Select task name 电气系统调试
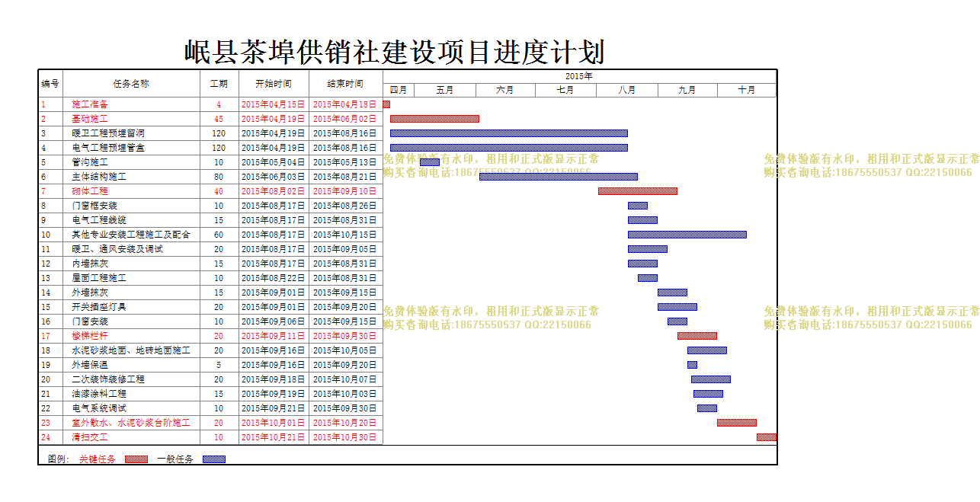980x502 pixels. pos(99,408)
